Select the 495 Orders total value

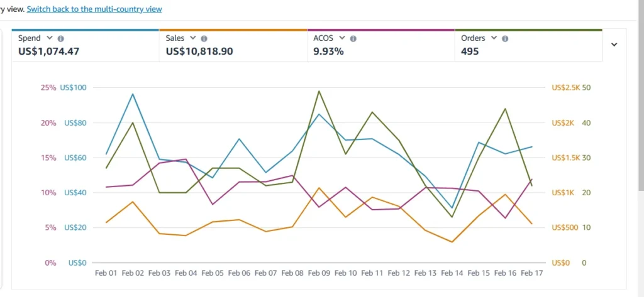point(470,51)
